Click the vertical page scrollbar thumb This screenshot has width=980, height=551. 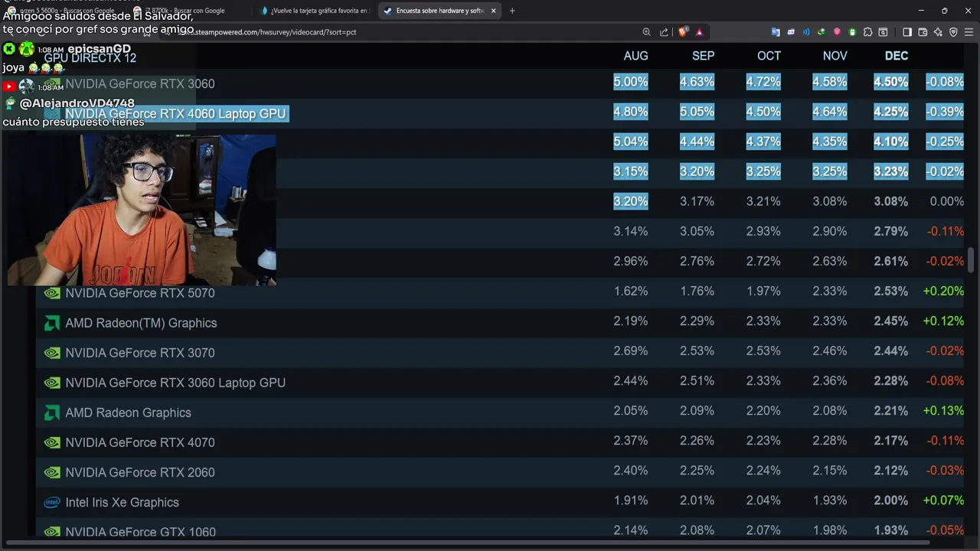[971, 259]
